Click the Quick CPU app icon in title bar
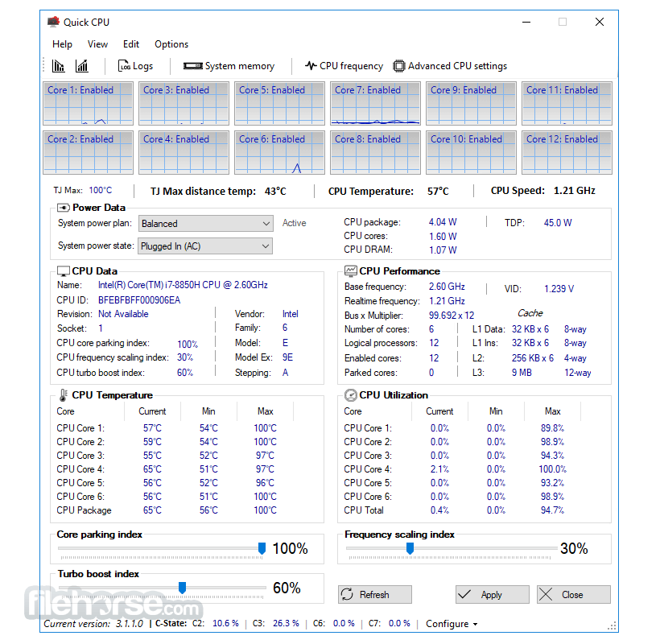The image size is (660, 644). (53, 22)
